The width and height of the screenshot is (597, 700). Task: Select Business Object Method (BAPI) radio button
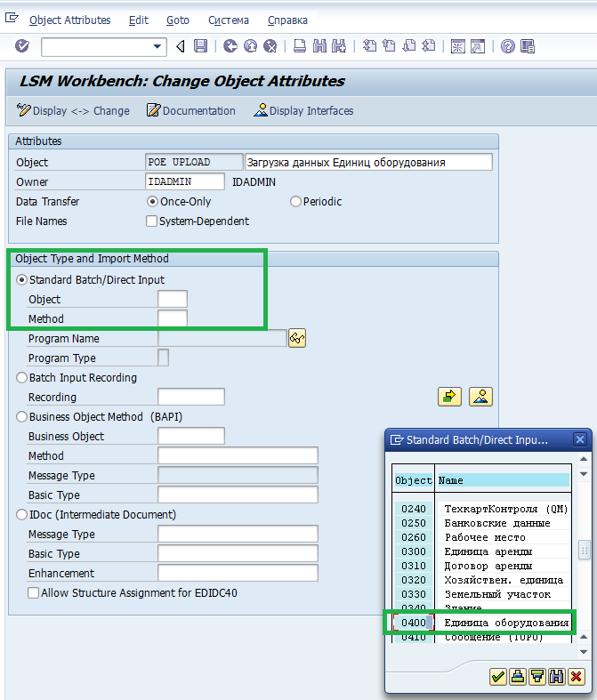coord(21,417)
